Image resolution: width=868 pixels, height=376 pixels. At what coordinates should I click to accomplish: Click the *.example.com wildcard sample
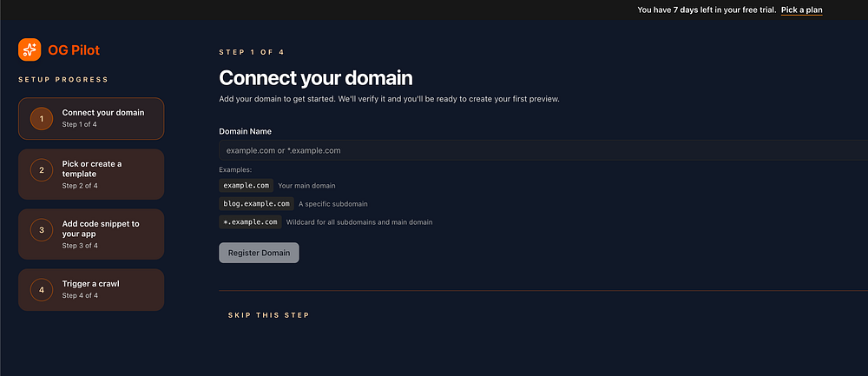pos(250,221)
